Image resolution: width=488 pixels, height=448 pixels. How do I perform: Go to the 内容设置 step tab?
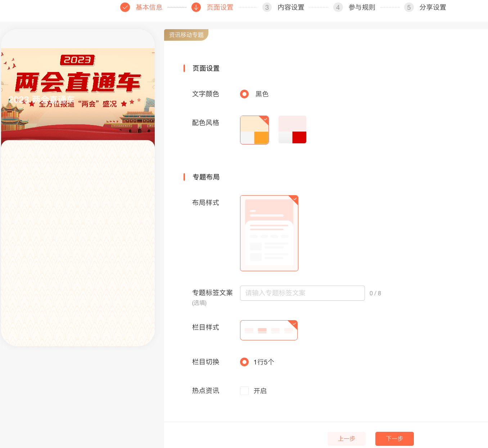(291, 7)
